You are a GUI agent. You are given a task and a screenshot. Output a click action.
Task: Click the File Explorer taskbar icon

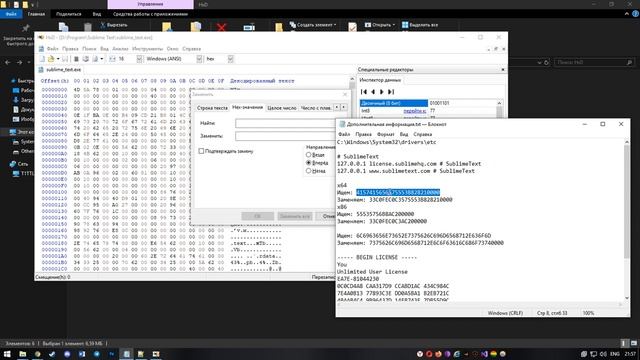[22, 354]
